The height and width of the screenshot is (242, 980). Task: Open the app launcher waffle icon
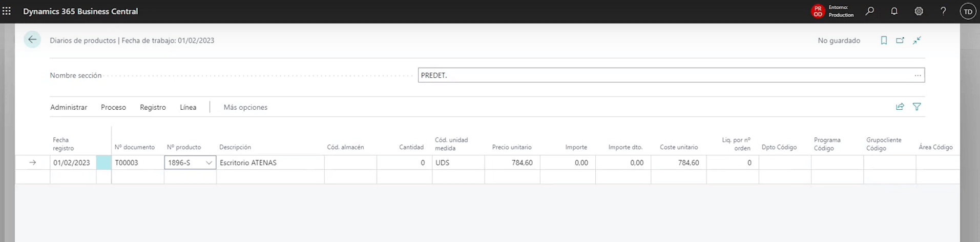point(7,11)
